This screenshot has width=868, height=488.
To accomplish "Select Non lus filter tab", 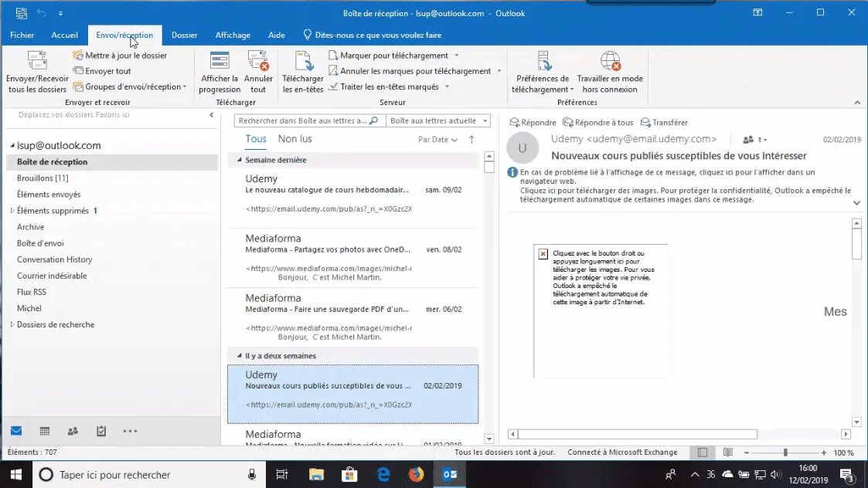I will (x=295, y=139).
